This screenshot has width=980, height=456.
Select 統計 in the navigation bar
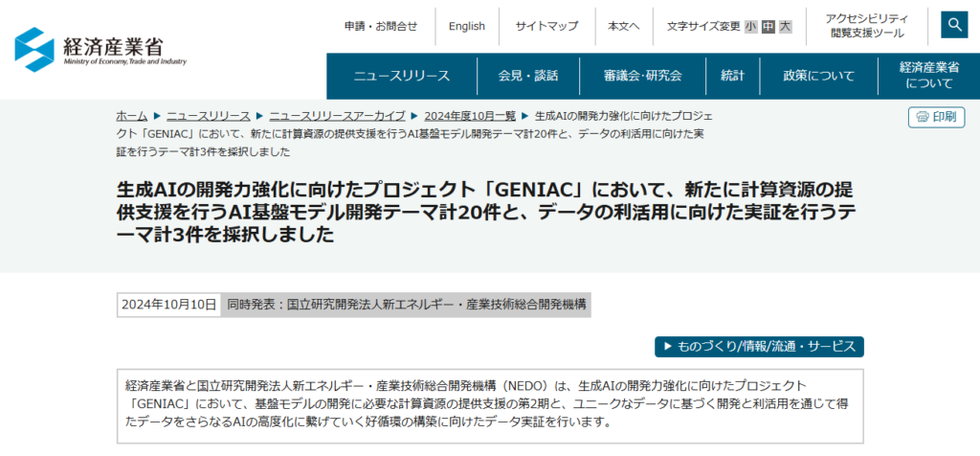(732, 76)
